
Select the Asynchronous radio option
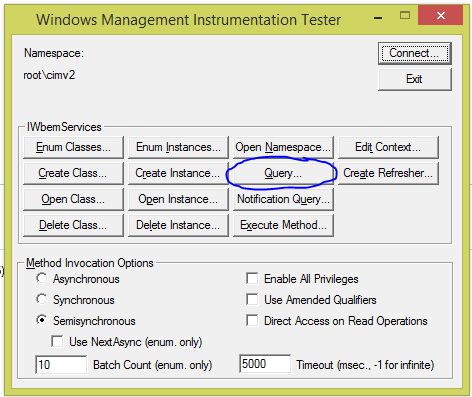42,278
